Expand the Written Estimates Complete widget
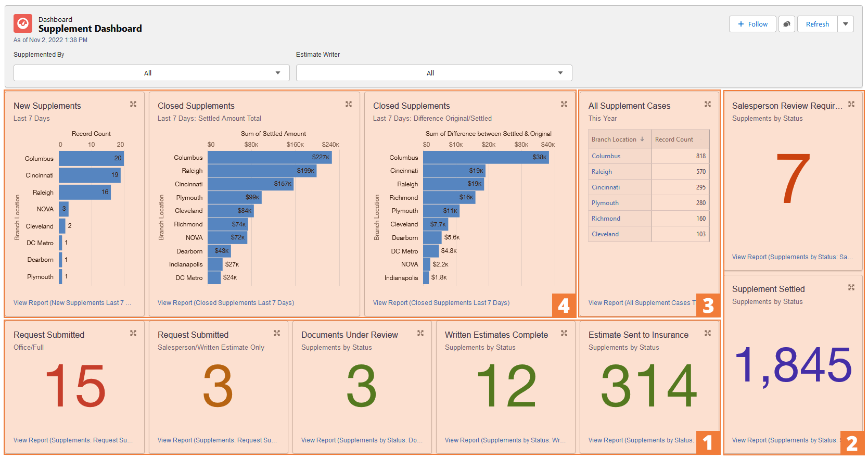 (x=564, y=334)
